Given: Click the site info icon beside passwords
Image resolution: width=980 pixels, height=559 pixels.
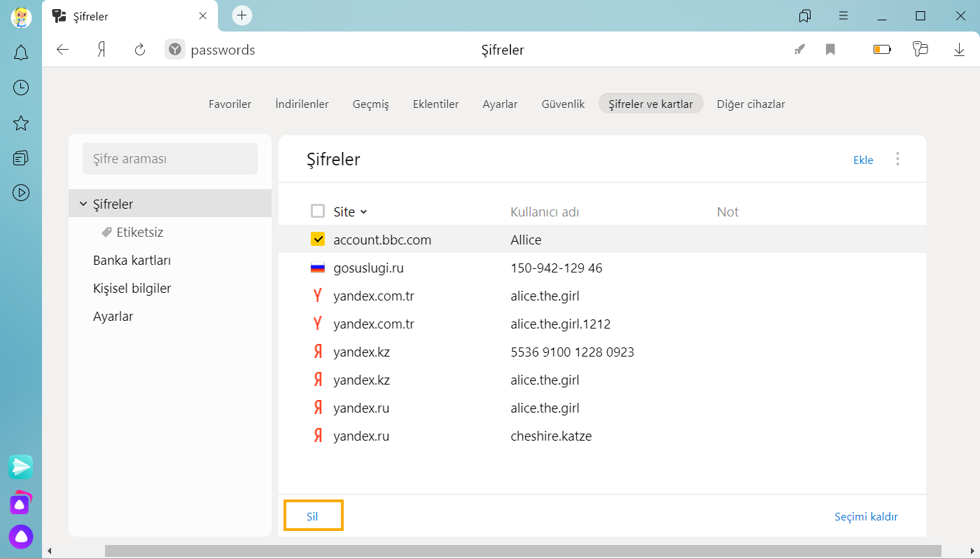Looking at the screenshot, I should pyautogui.click(x=175, y=50).
